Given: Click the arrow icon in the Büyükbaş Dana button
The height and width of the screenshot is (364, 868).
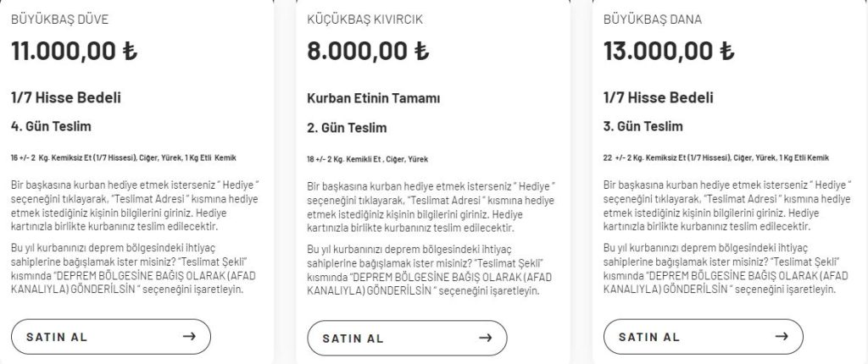Looking at the screenshot, I should tap(781, 336).
